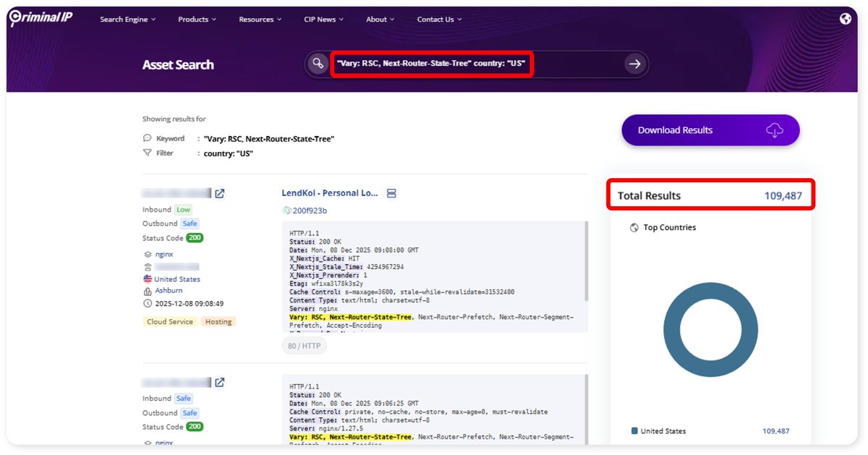Viewport: 868px width, 455px height.
Task: Click the second result banner scrollbar
Action: click(x=586, y=411)
